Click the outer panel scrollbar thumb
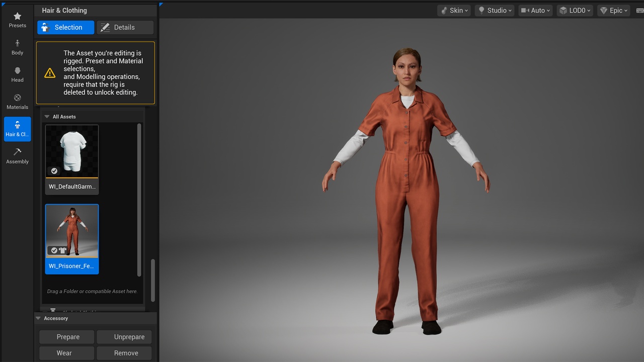644x362 pixels. tap(153, 281)
